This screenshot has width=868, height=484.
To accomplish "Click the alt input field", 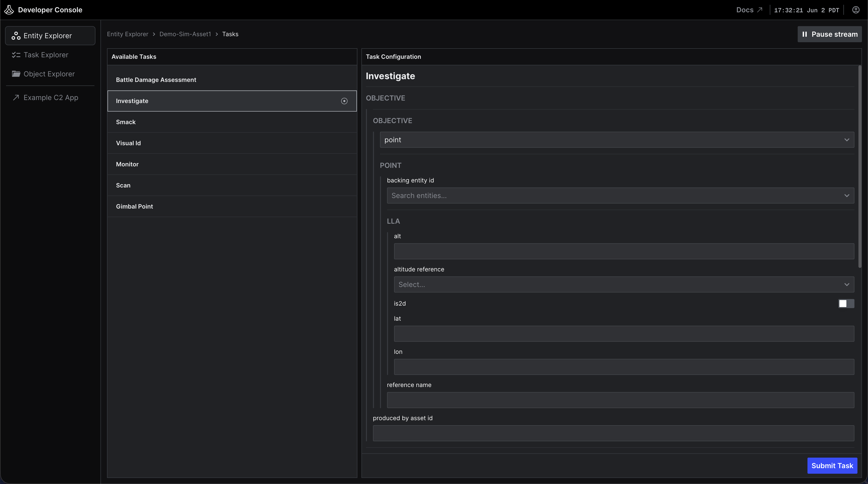I will [x=624, y=252].
